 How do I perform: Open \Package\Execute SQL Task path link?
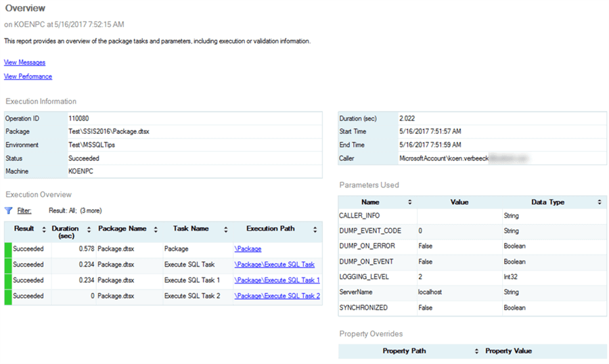[274, 265]
